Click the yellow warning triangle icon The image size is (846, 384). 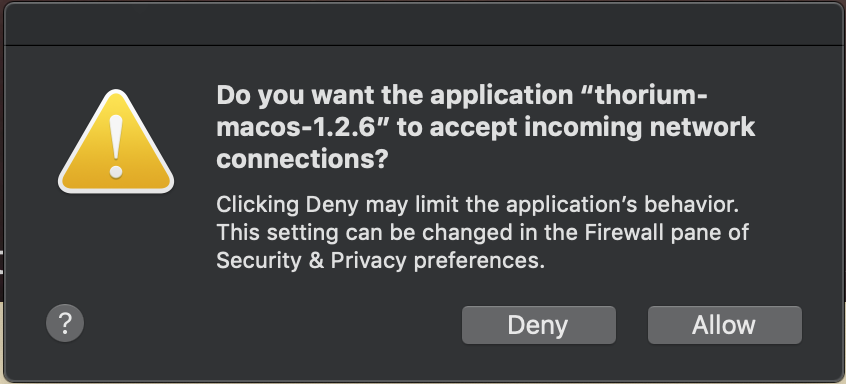(x=116, y=142)
